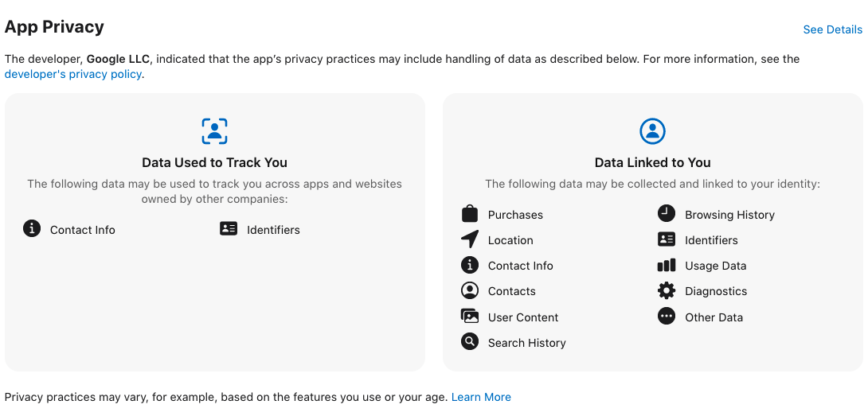Click the App Privacy heading
Screen dimensions: 868x420
pyautogui.click(x=54, y=26)
